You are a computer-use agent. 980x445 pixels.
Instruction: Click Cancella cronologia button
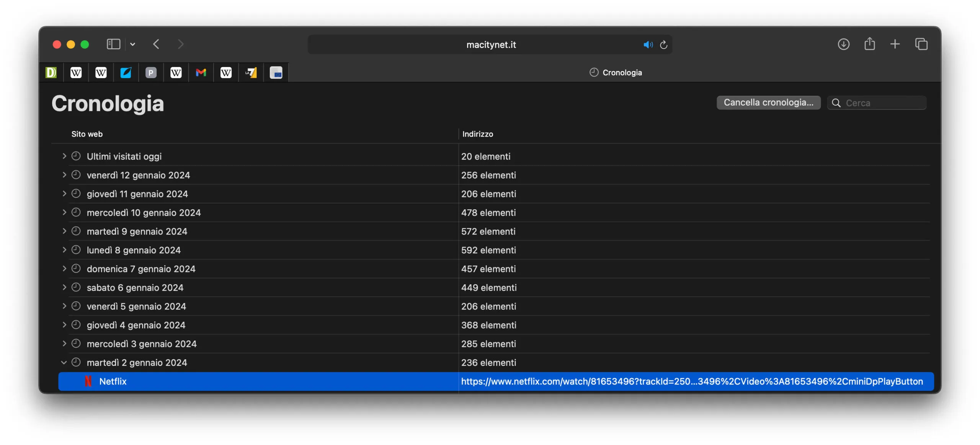768,103
